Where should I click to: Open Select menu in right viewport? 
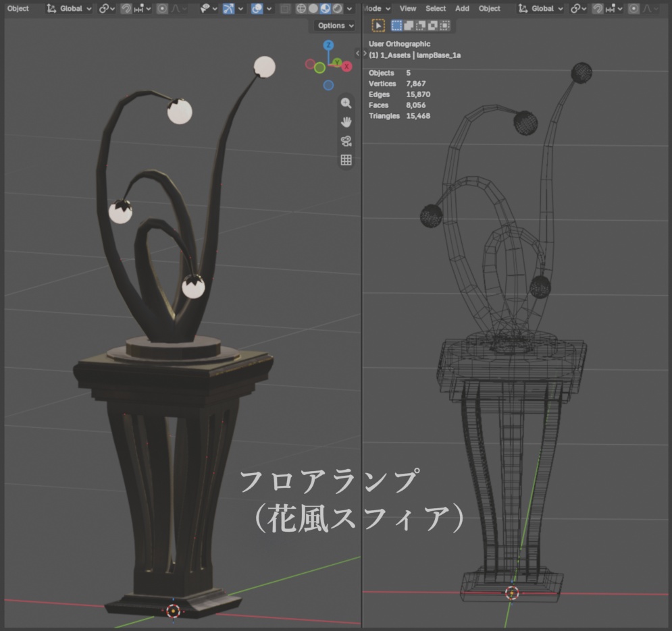coord(436,9)
